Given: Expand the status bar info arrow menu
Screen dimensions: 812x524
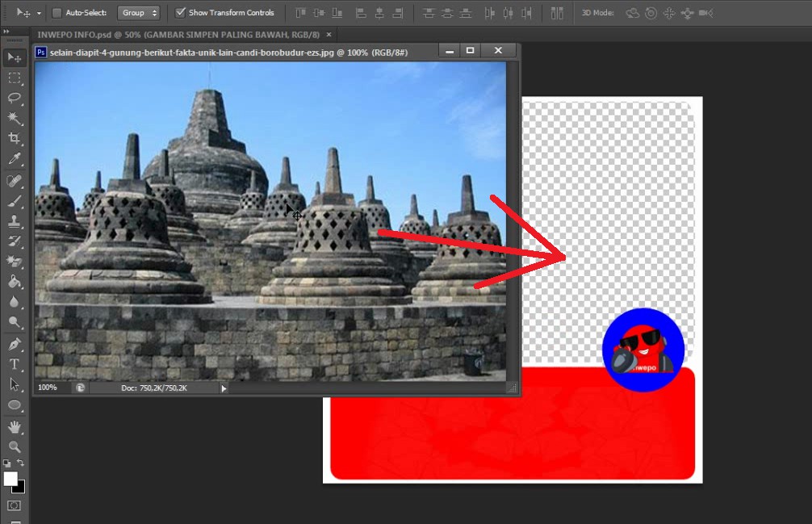Looking at the screenshot, I should pos(224,388).
